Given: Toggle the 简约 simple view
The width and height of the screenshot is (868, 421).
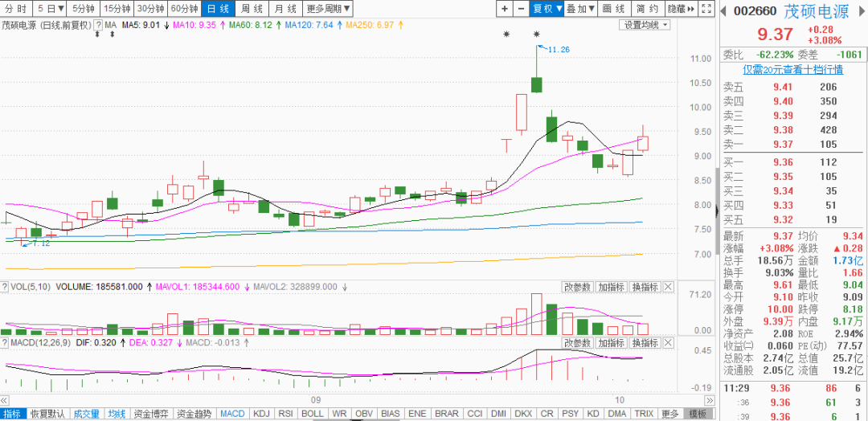Looking at the screenshot, I should click(647, 9).
